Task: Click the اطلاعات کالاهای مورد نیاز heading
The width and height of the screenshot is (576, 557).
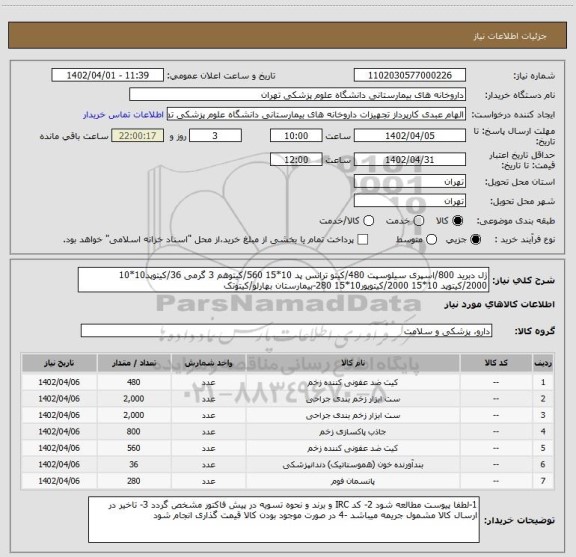Action: 500,305
